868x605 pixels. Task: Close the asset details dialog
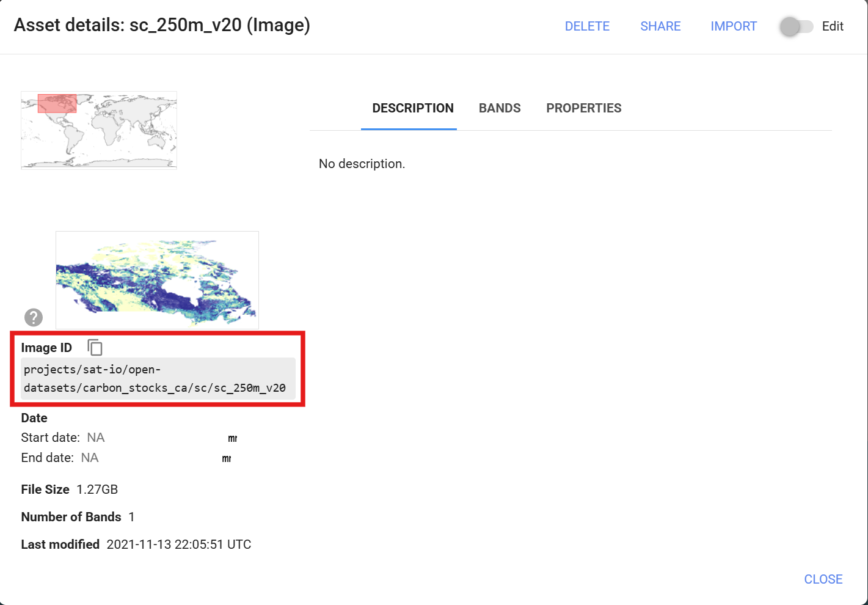pyautogui.click(x=823, y=579)
